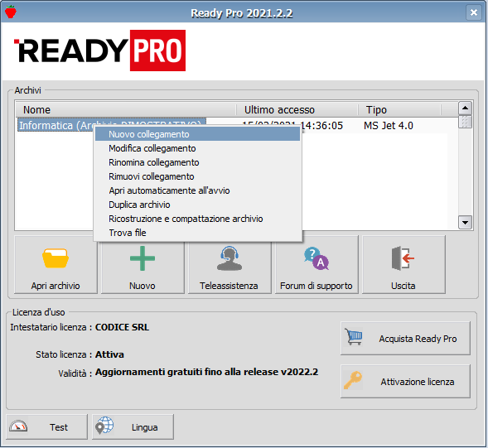Click the shopping cart icon
The width and height of the screenshot is (488, 448).
pyautogui.click(x=354, y=337)
